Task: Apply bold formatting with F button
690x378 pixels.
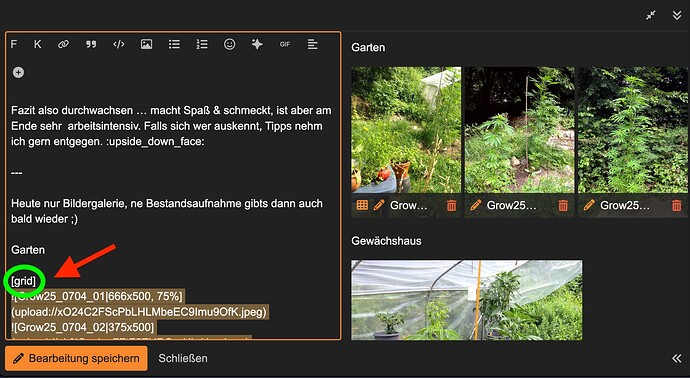Action: (x=14, y=44)
